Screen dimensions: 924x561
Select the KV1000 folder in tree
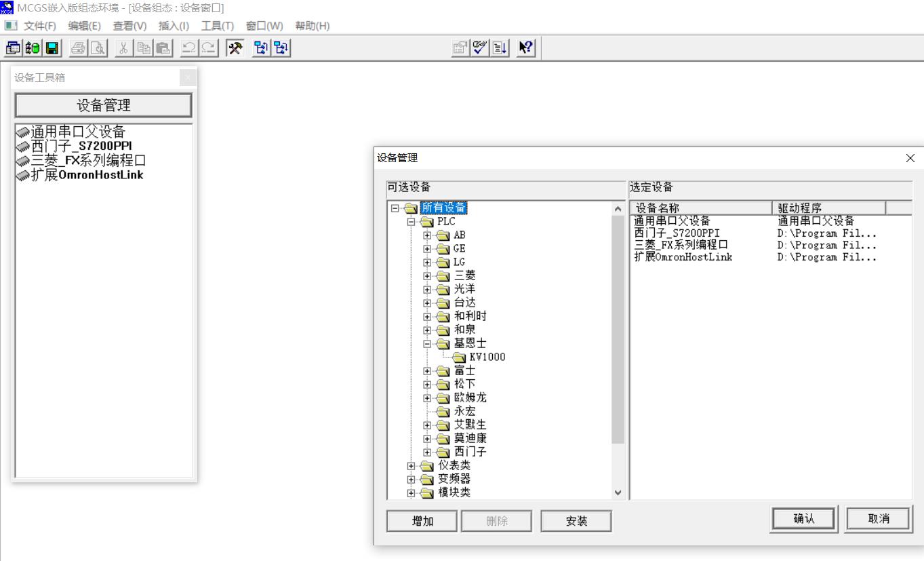[x=487, y=357]
